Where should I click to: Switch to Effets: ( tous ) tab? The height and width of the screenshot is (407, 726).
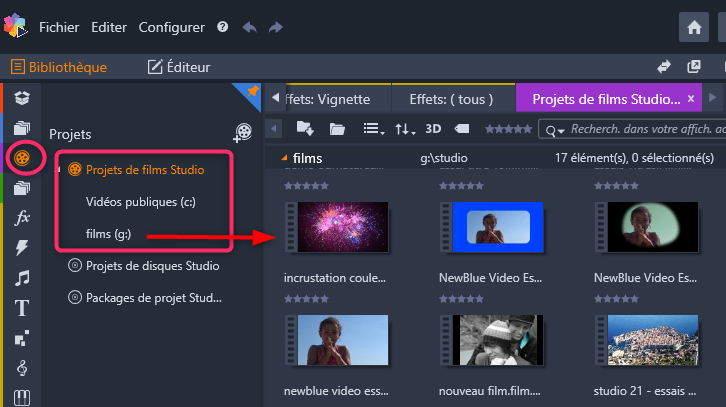point(451,99)
